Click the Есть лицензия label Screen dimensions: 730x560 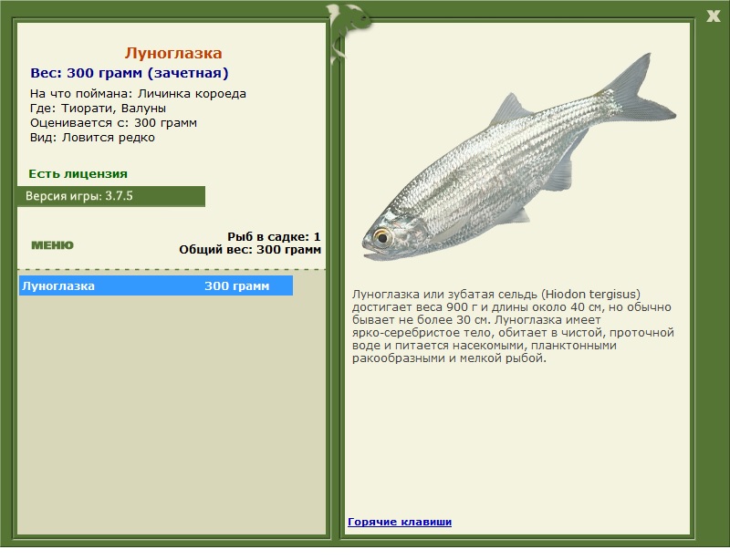click(78, 173)
